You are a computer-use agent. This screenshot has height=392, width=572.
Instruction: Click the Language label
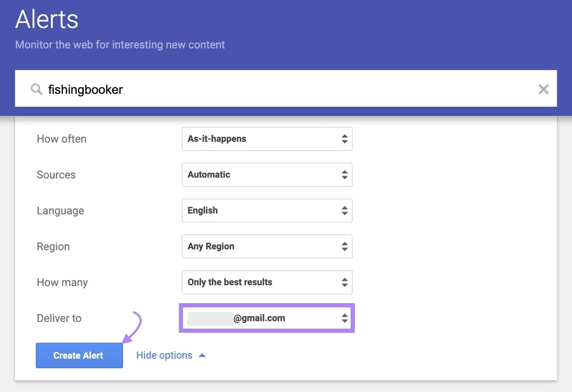point(60,211)
